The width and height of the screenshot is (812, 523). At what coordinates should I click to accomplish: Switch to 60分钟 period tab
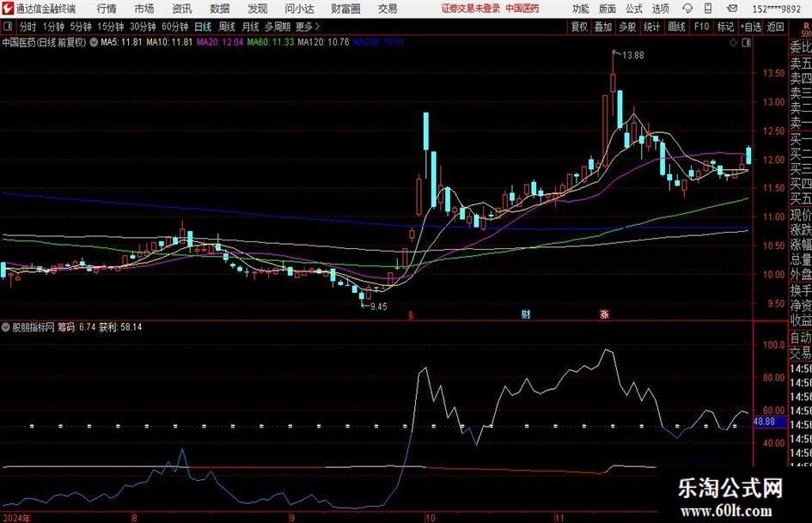click(x=174, y=27)
